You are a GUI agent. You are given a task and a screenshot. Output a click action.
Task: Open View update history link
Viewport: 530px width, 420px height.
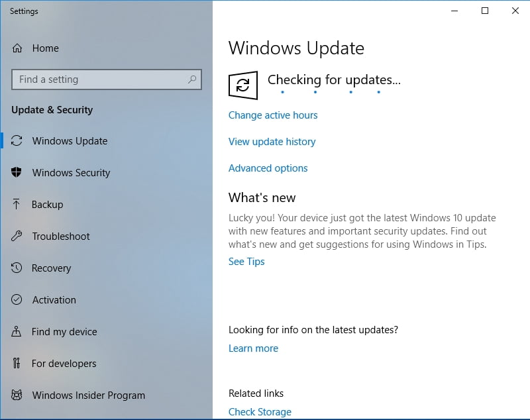pos(272,142)
